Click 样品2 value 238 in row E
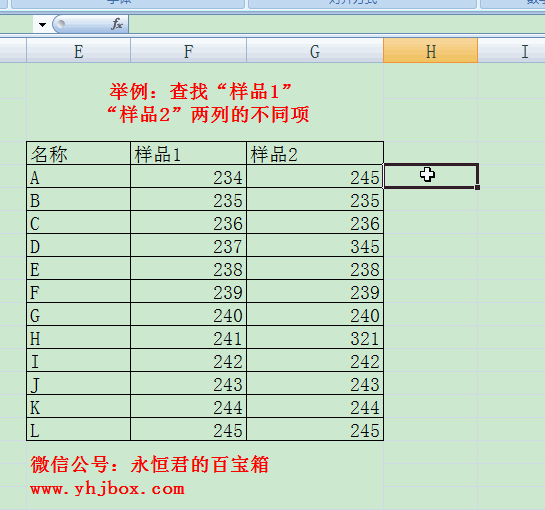 pyautogui.click(x=315, y=268)
